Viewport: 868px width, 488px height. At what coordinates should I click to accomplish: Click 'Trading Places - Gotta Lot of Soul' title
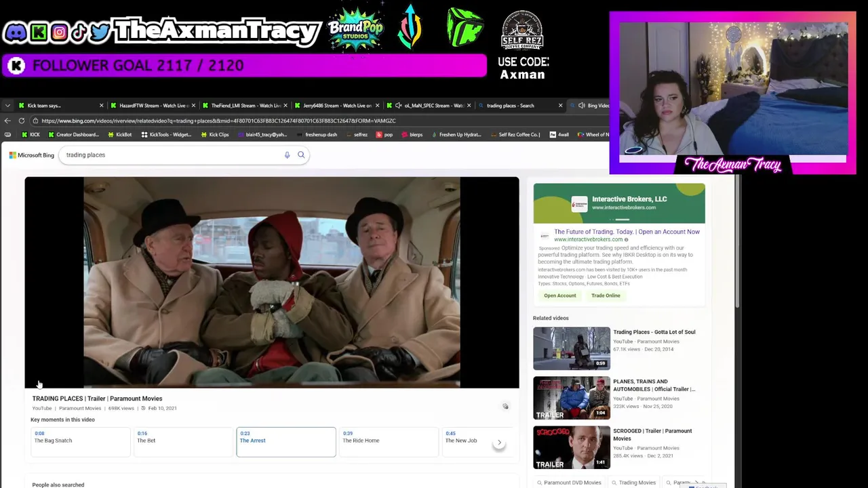pyautogui.click(x=654, y=332)
